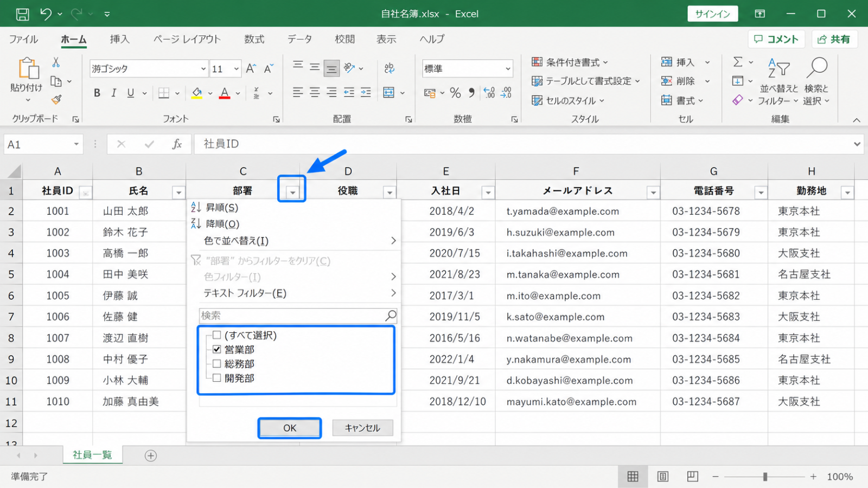Open the number format 標準 dropdown
The image size is (868, 488).
pyautogui.click(x=508, y=69)
